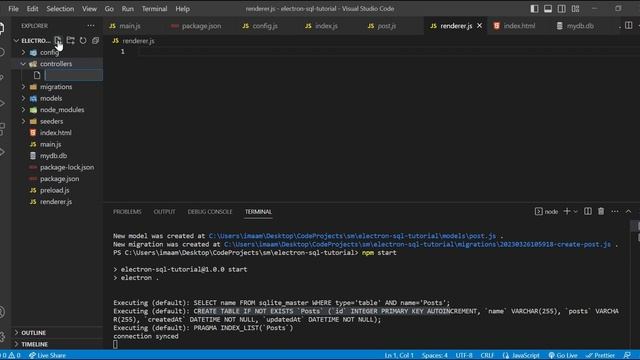Open terminal panel more actions menu
Image resolution: width=640 pixels, height=360 pixels.
pyautogui.click(x=615, y=211)
